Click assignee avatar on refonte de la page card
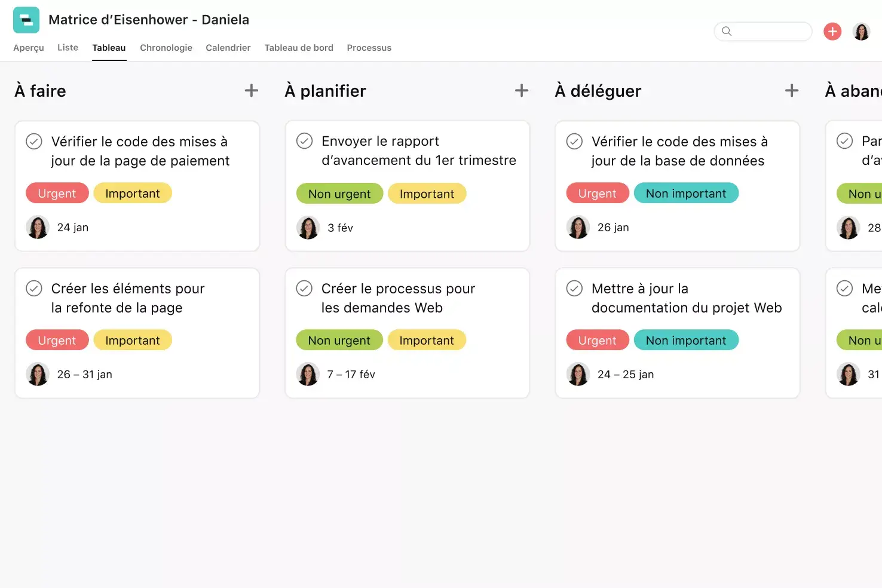882x588 pixels. [38, 374]
